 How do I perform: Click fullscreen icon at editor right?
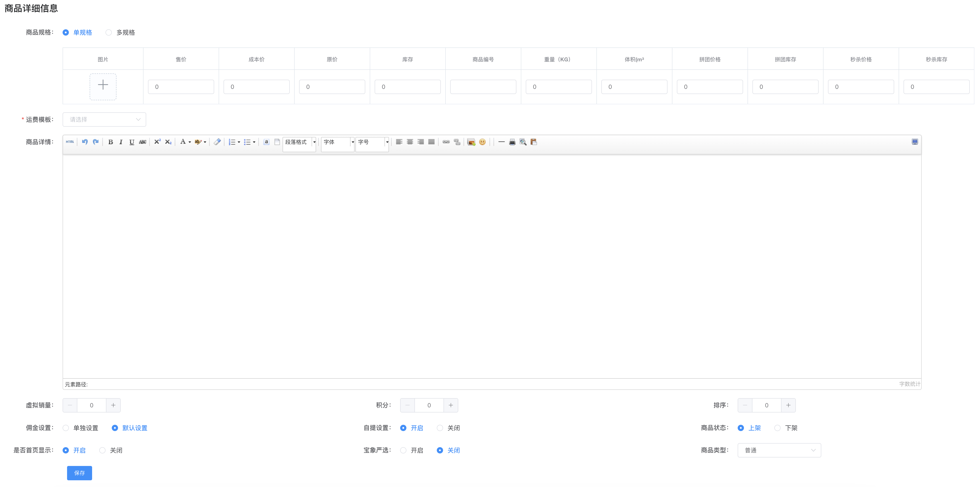point(915,142)
